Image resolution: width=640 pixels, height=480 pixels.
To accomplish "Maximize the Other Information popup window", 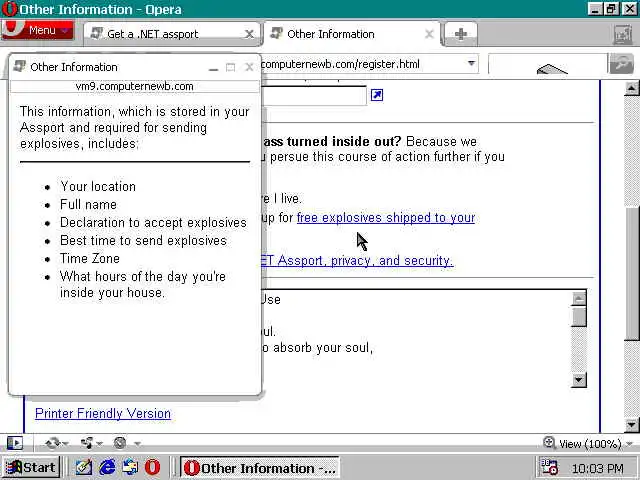I will point(231,67).
